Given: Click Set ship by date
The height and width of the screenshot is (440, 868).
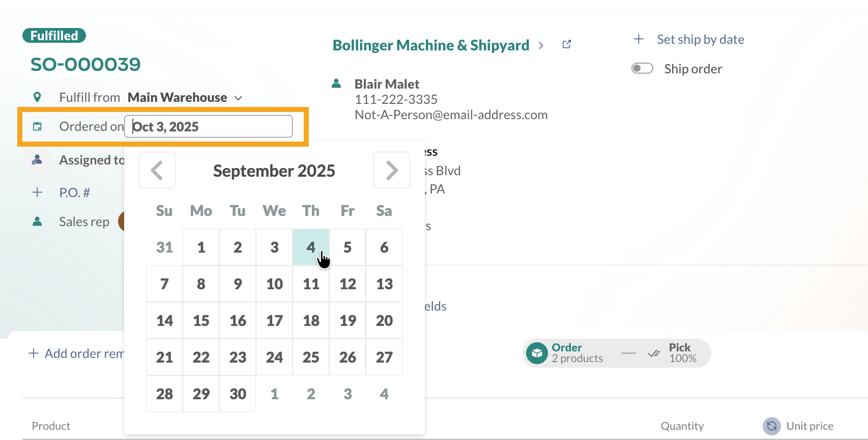Looking at the screenshot, I should click(x=701, y=39).
